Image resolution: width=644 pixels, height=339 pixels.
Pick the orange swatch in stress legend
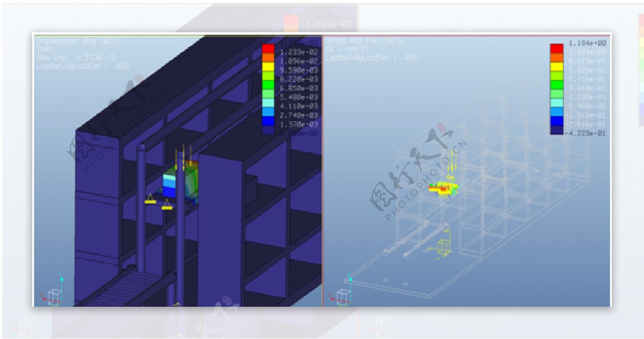point(557,58)
